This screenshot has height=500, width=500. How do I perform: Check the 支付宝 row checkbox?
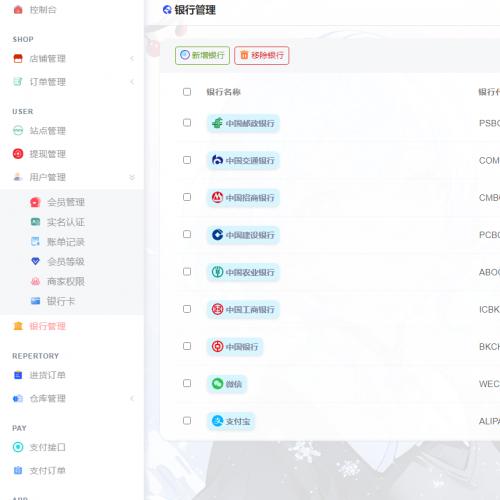187,421
